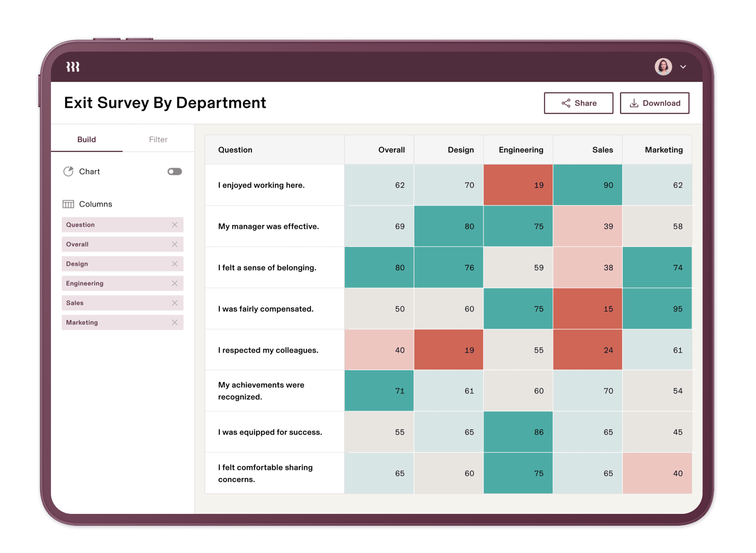Select Sales score 90 heatmap cell
Screen dimensions: 756x553
coord(587,185)
